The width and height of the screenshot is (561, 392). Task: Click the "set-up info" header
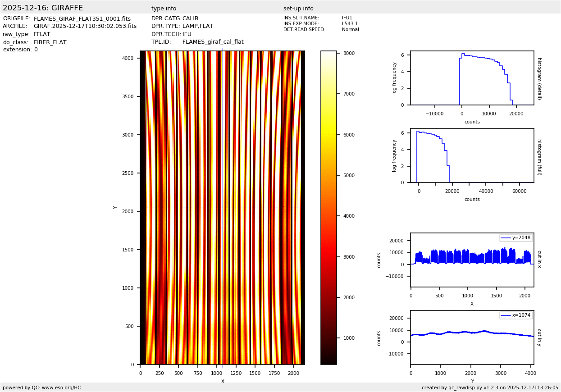(x=298, y=9)
